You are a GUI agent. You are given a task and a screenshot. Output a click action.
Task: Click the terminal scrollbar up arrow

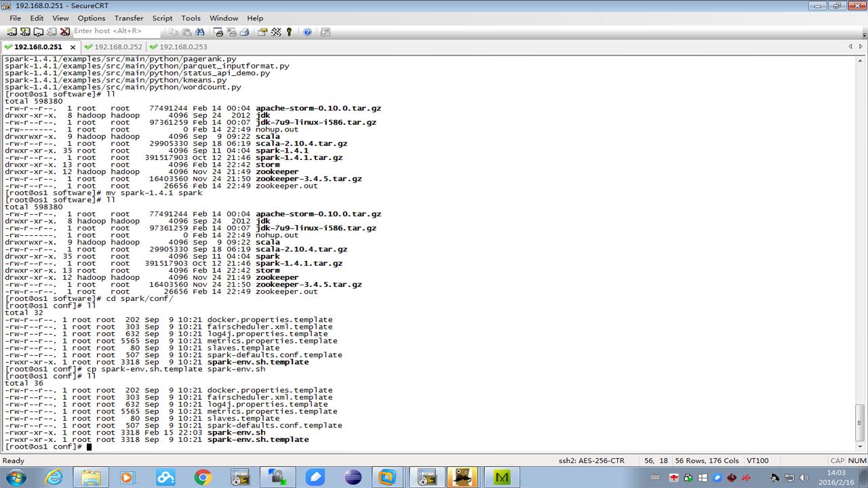(861, 60)
